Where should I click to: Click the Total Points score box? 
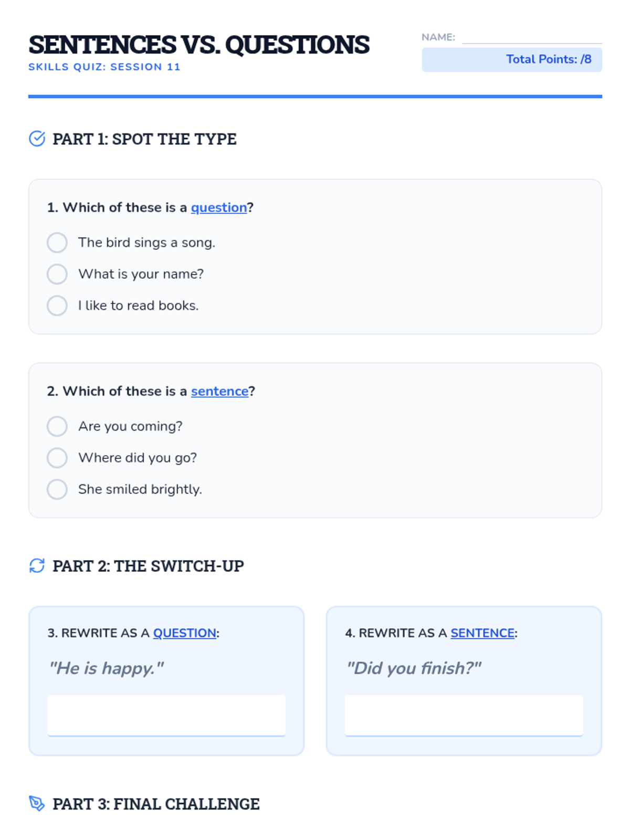(x=512, y=59)
